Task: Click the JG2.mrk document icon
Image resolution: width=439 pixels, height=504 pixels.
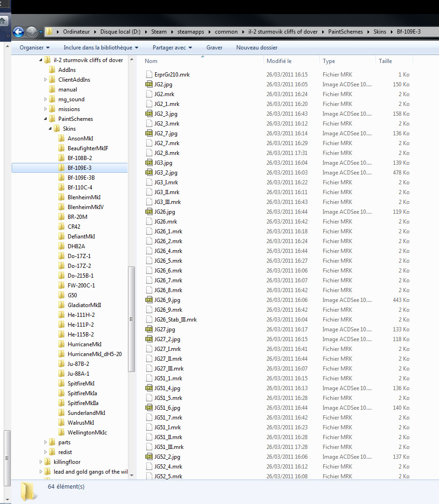Action: click(x=149, y=94)
